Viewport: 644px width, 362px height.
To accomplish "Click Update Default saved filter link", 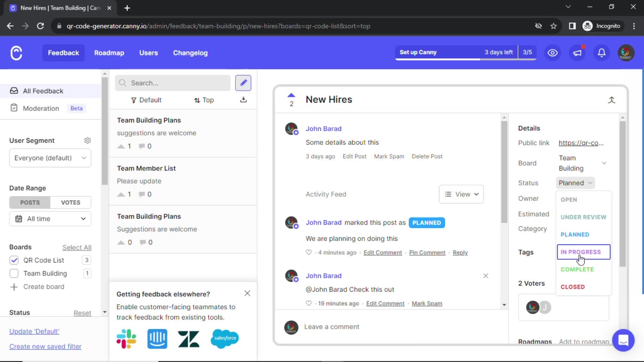I will 34,331.
